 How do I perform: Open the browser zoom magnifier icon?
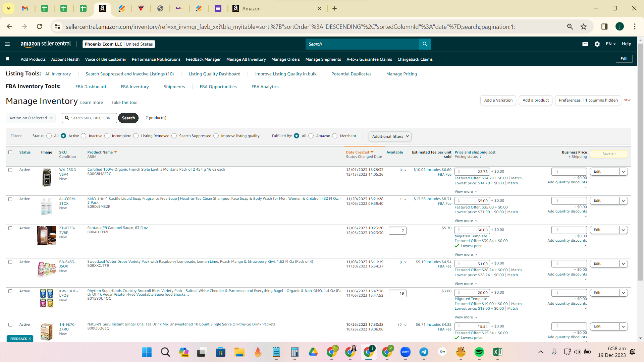[x=570, y=26]
